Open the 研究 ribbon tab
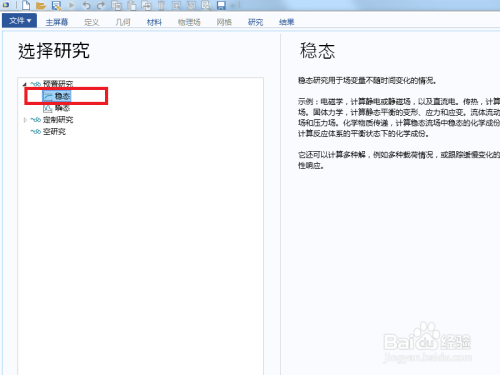This screenshot has height=375, width=500. coord(256,22)
